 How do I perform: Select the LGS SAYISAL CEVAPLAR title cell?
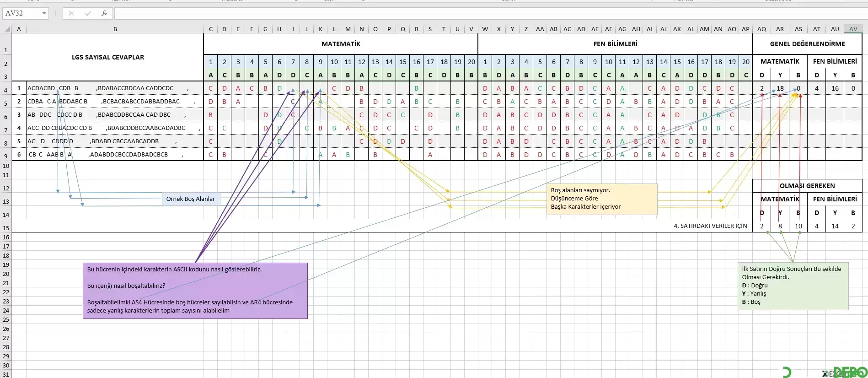[x=107, y=57]
